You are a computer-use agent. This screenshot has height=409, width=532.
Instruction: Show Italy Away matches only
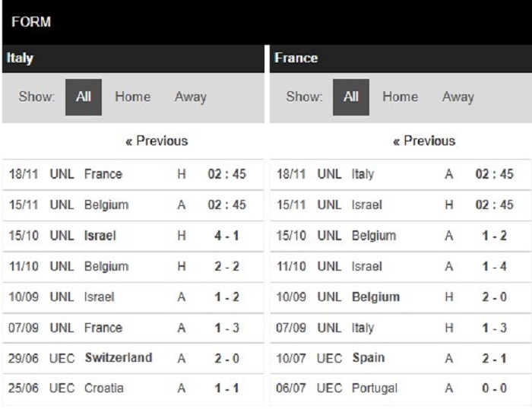pyautogui.click(x=190, y=97)
